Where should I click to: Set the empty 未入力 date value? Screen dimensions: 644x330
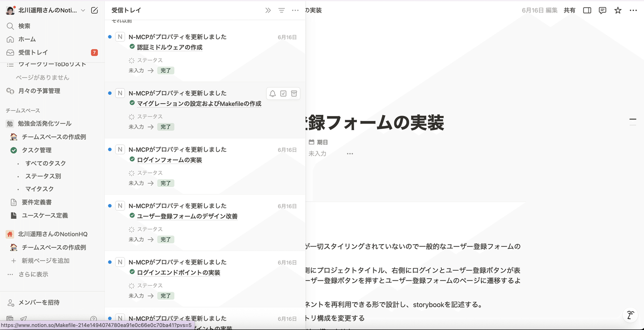tap(318, 154)
